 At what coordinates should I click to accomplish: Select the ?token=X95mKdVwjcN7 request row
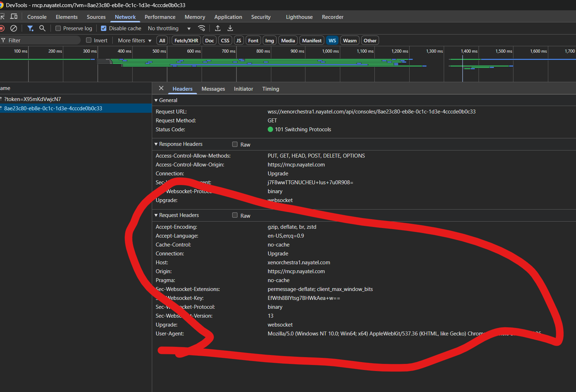coord(76,99)
